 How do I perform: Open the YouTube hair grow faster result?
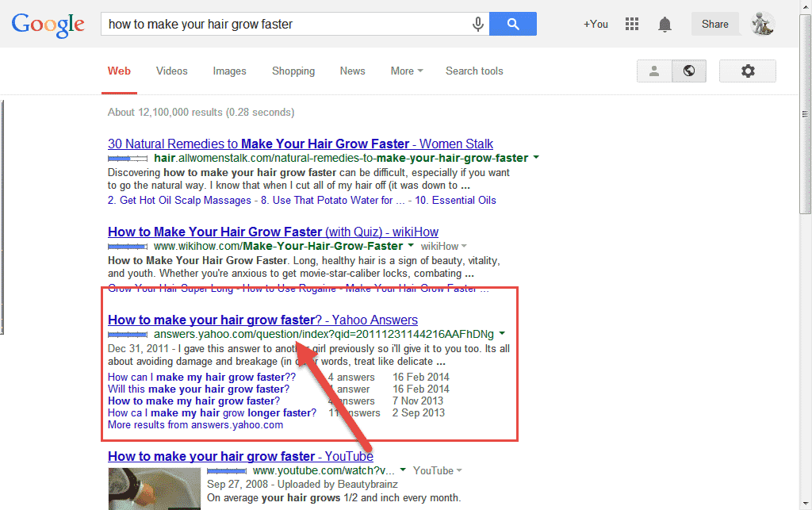[x=240, y=456]
